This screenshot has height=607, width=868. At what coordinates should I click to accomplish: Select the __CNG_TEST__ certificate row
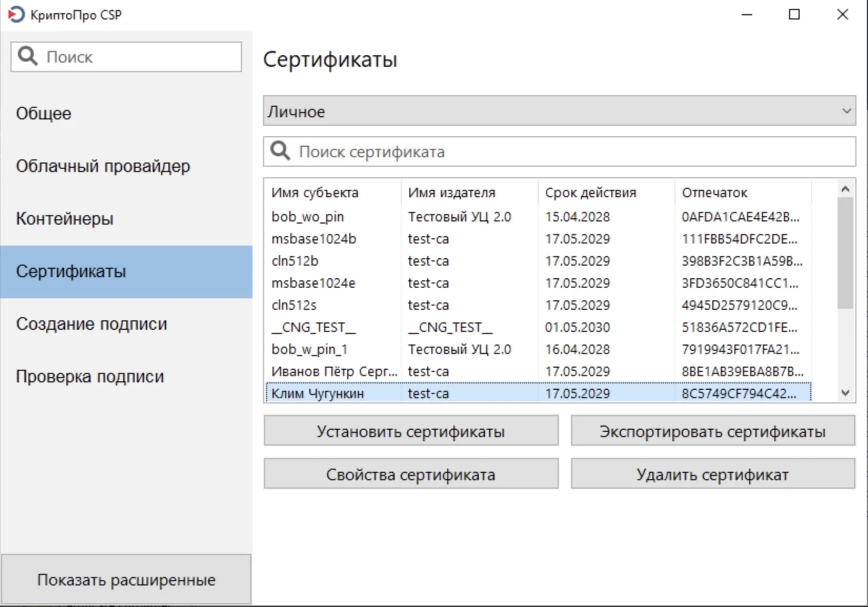[x=314, y=327]
